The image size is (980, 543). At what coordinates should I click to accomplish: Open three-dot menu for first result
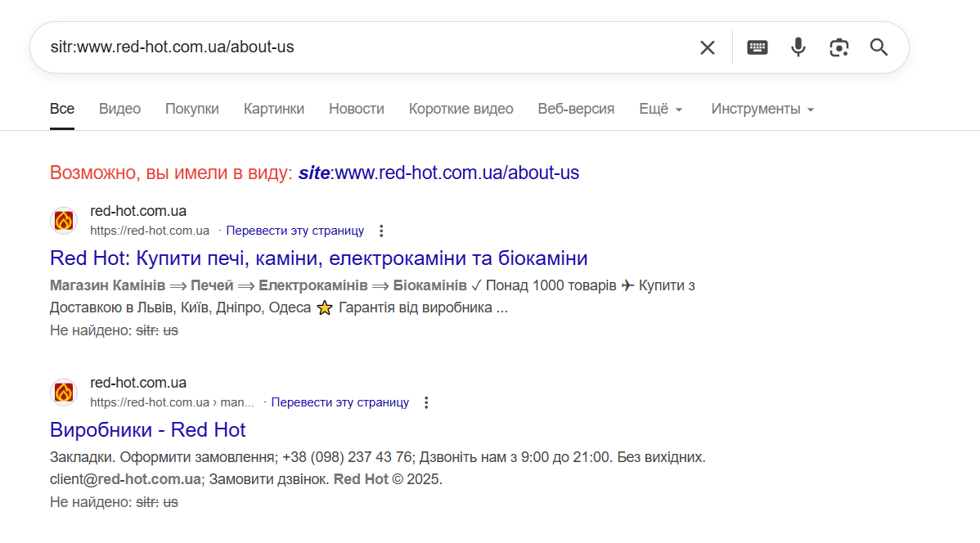tap(381, 231)
